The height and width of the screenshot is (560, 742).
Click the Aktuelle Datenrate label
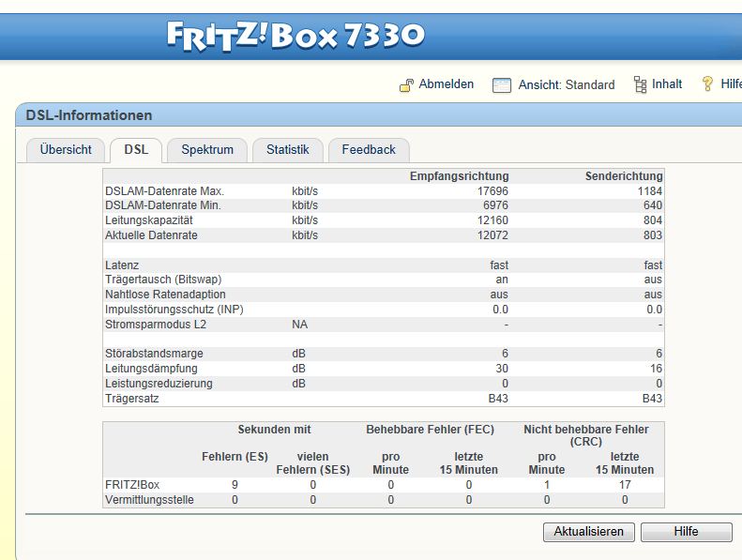click(x=151, y=235)
